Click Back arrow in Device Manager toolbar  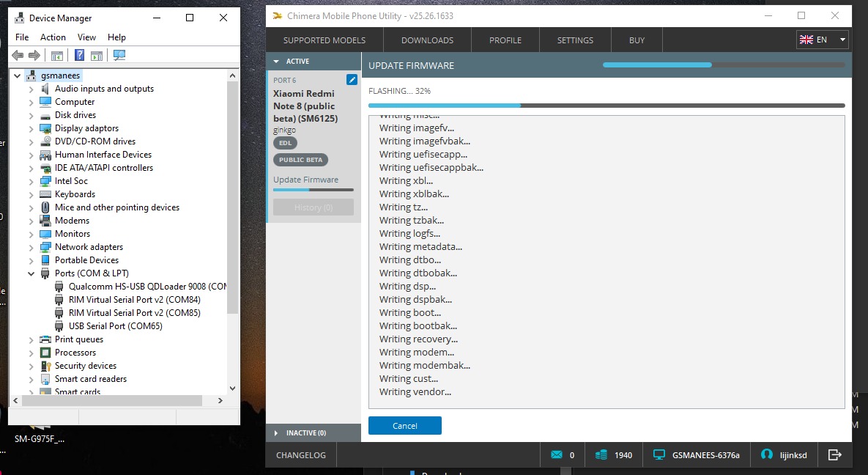pos(18,55)
